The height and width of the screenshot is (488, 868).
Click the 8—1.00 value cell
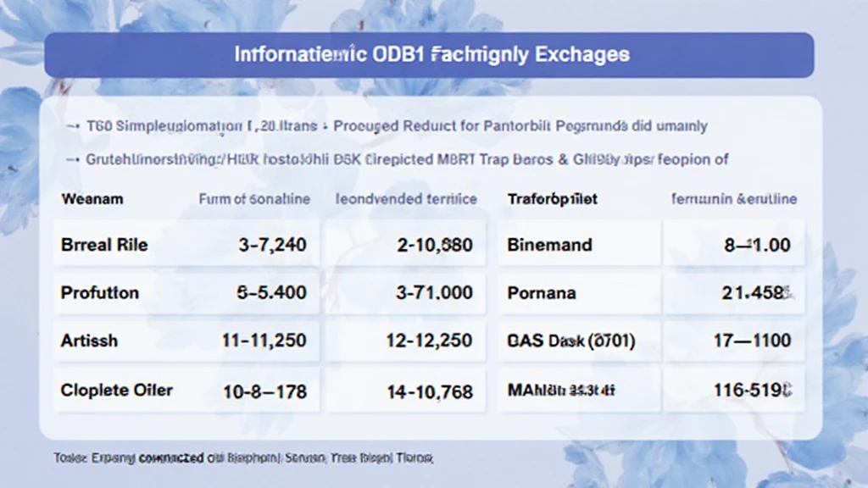(757, 245)
